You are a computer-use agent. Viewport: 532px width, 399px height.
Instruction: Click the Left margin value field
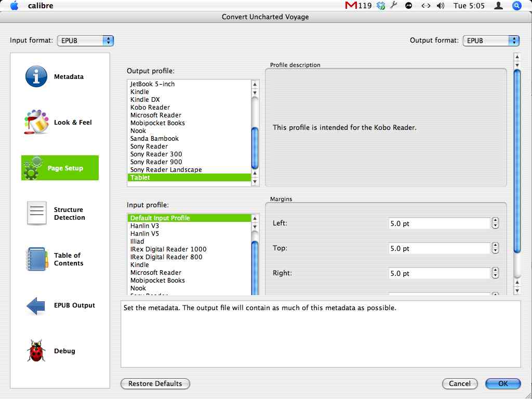(439, 223)
